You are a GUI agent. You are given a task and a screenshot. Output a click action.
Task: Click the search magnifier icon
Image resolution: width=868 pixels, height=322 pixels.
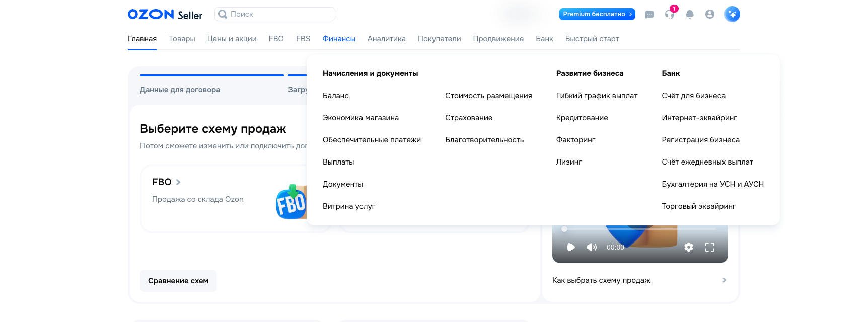click(x=223, y=14)
